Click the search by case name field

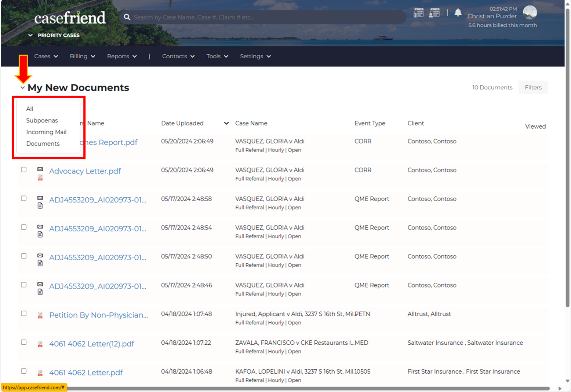tap(264, 17)
